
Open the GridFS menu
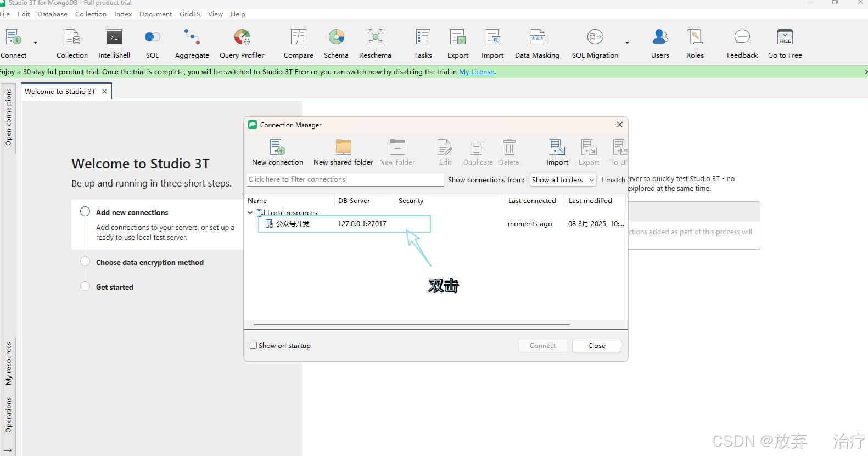[x=190, y=14]
